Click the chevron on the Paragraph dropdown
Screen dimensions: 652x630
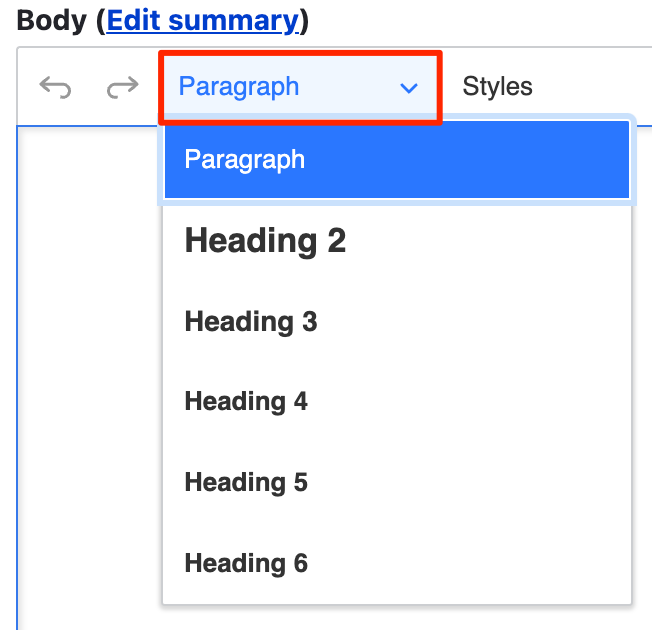408,88
